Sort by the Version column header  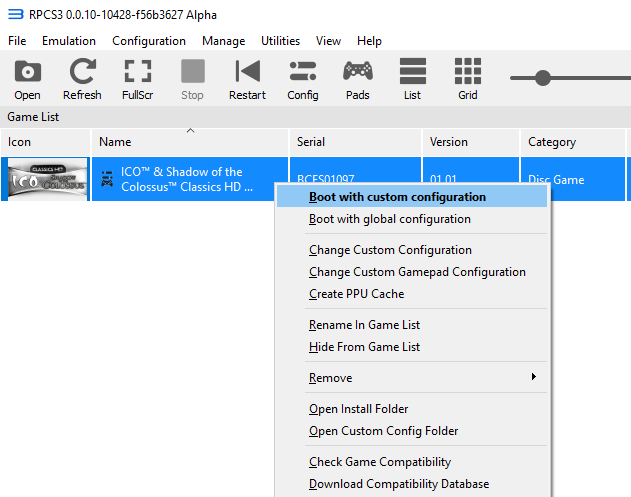pos(471,142)
